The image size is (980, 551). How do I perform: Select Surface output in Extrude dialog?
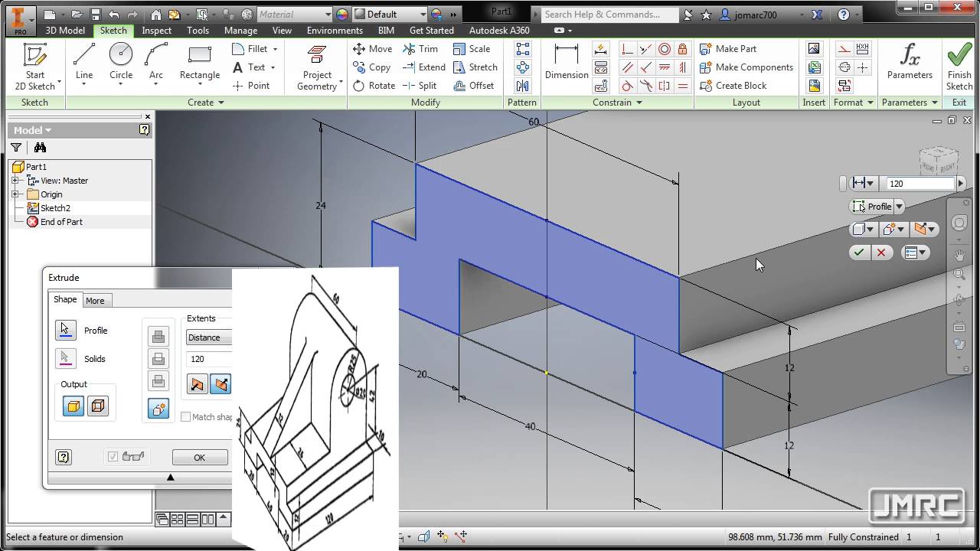pyautogui.click(x=98, y=406)
